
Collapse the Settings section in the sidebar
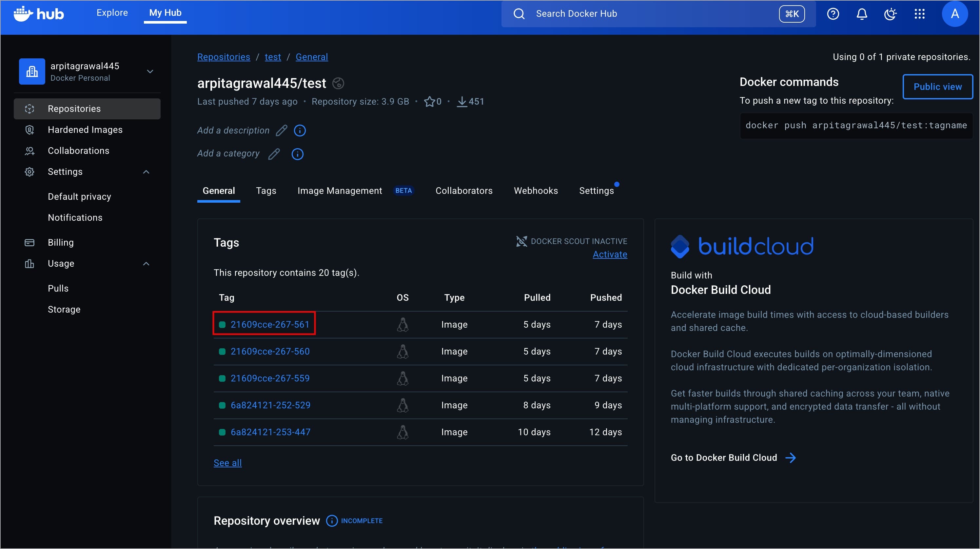(146, 172)
